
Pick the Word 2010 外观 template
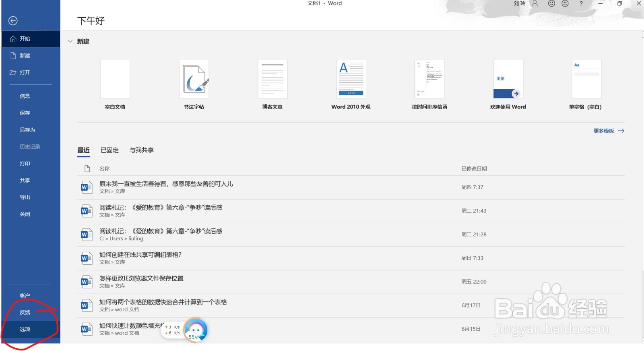point(351,85)
